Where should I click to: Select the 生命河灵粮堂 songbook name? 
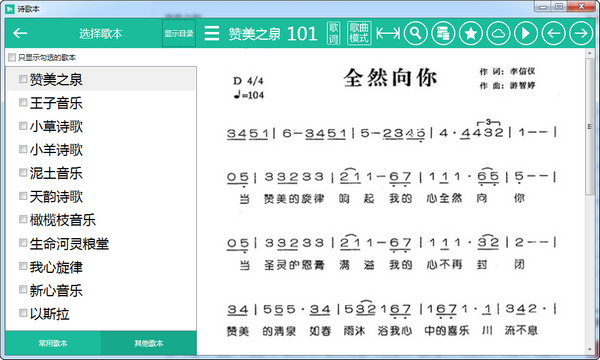pyautogui.click(x=69, y=244)
